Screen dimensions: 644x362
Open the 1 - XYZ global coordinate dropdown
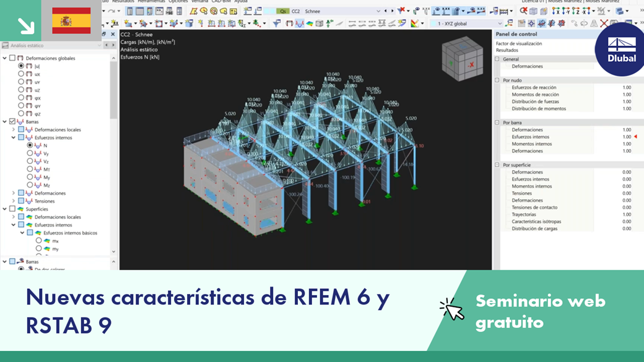click(x=466, y=24)
